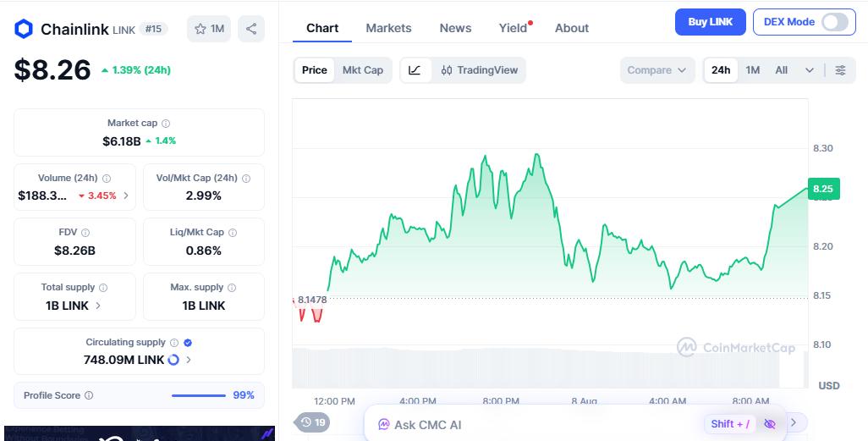Click the Circulating supply info icon
The width and height of the screenshot is (868, 441).
[173, 343]
